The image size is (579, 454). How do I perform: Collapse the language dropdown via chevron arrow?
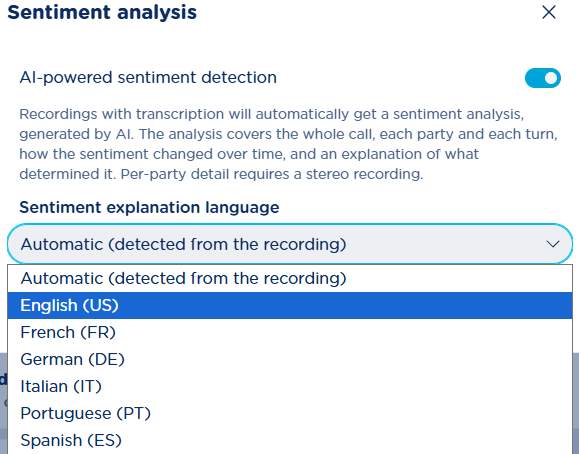coord(553,244)
